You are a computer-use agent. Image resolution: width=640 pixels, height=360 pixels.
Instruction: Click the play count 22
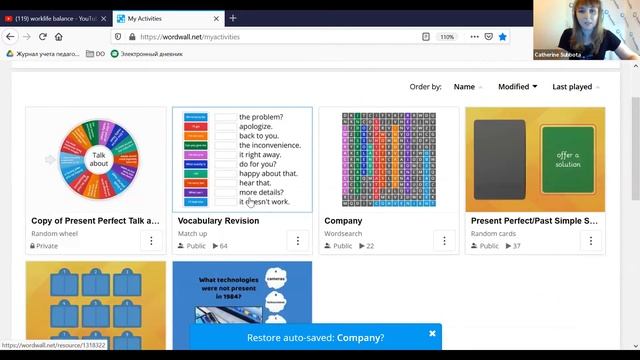click(367, 246)
